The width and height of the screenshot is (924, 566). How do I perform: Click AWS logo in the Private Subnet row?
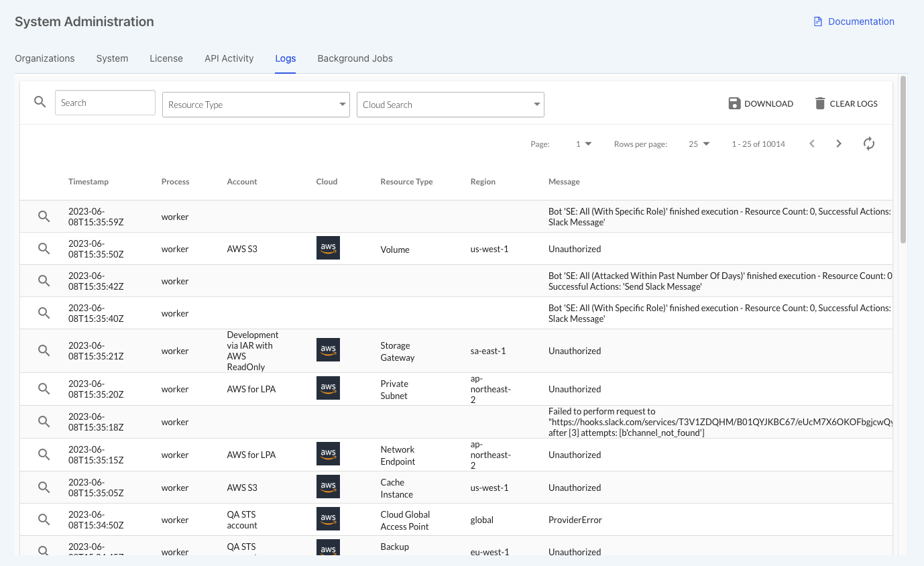328,388
